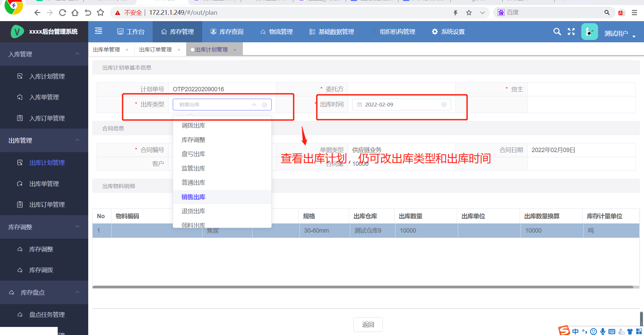Viewport: 644px width, 335px height.
Task: Collapse the 出库管理 sidebar group
Action: (44, 140)
